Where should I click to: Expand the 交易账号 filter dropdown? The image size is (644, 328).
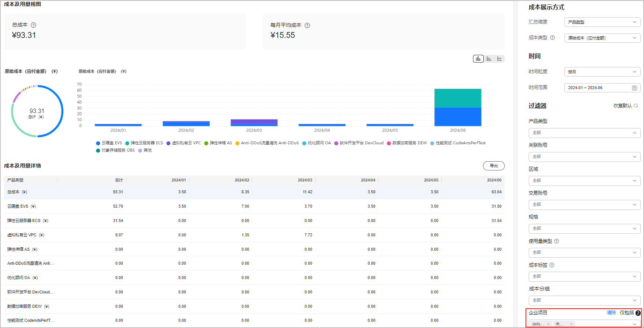(584, 205)
